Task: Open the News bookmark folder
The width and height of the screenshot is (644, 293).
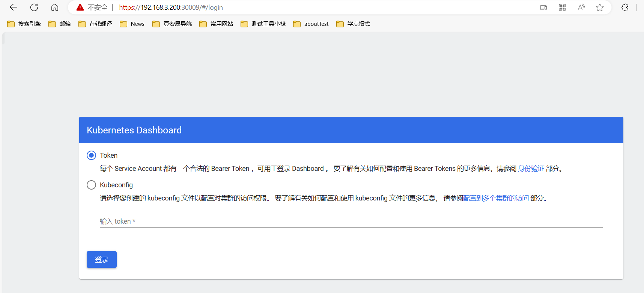Action: 132,24
